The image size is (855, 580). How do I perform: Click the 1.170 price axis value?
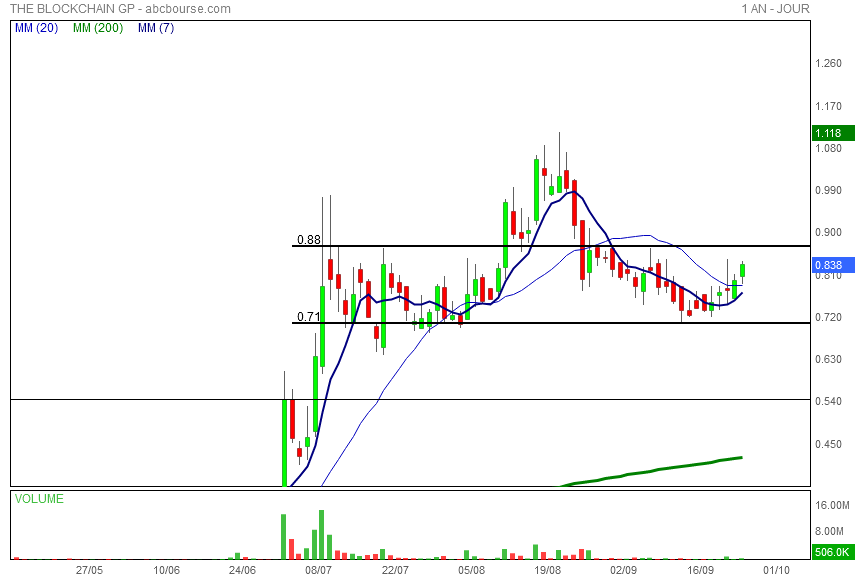(828, 106)
